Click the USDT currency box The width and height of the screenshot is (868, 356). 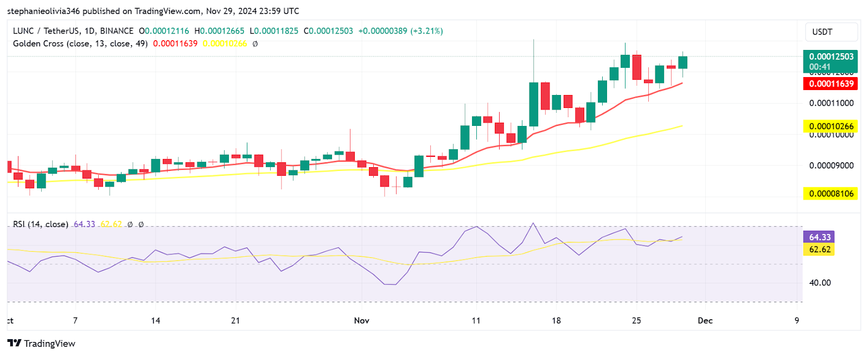pos(831,32)
